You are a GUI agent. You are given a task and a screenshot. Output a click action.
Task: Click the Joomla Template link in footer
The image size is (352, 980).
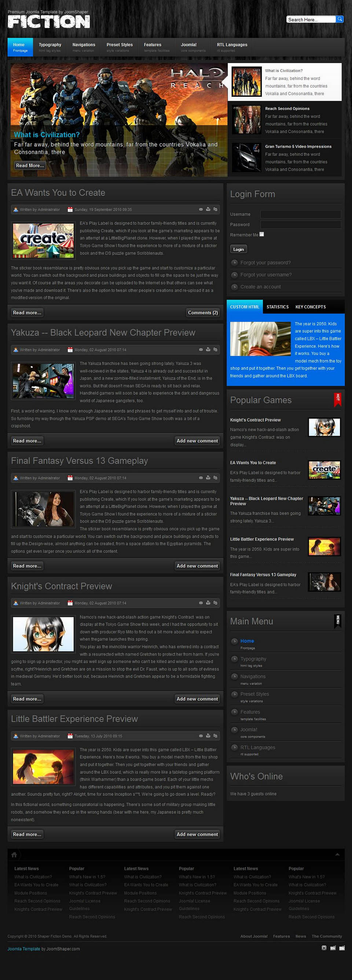(x=23, y=949)
